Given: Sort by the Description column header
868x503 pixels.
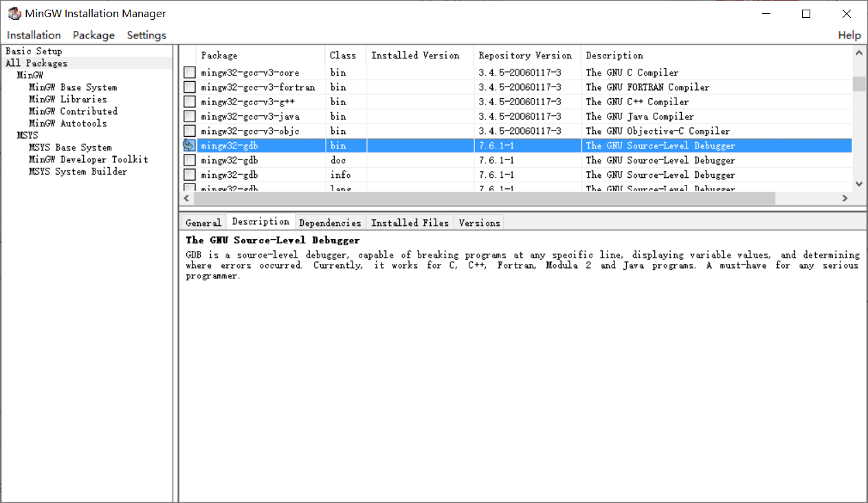Looking at the screenshot, I should [x=716, y=55].
